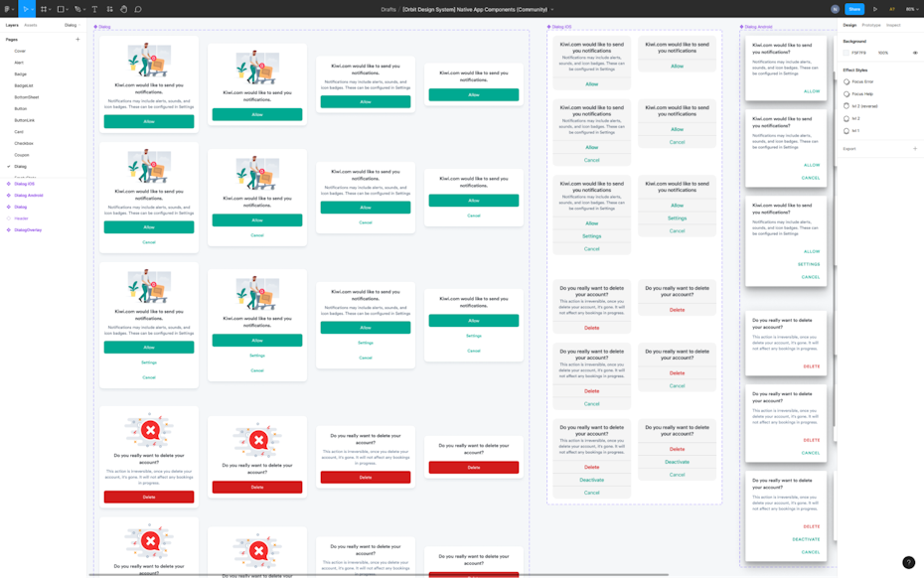Screen dimensions: 924x578
Task: Click the Share button
Action: point(854,9)
